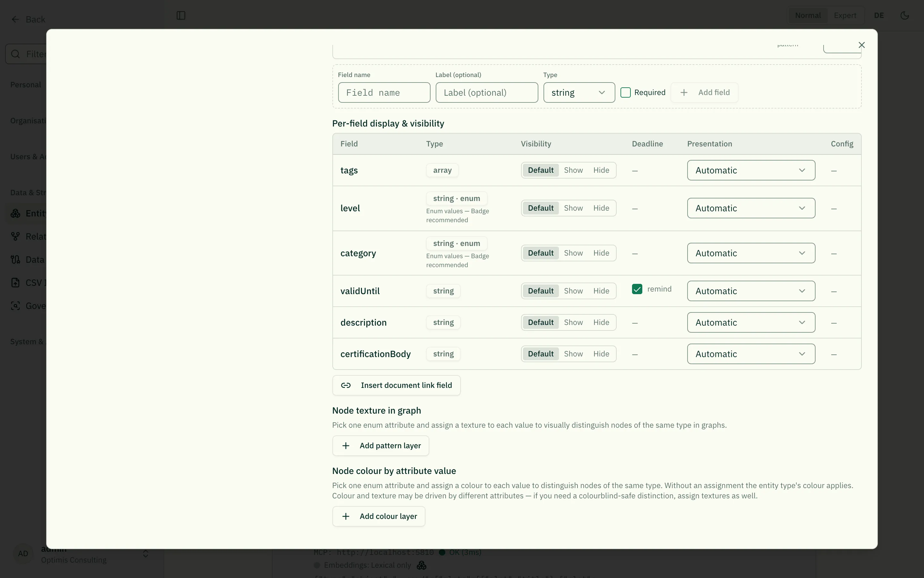The height and width of the screenshot is (578, 924).
Task: Click the plus icon in Add pattern layer
Action: point(346,446)
